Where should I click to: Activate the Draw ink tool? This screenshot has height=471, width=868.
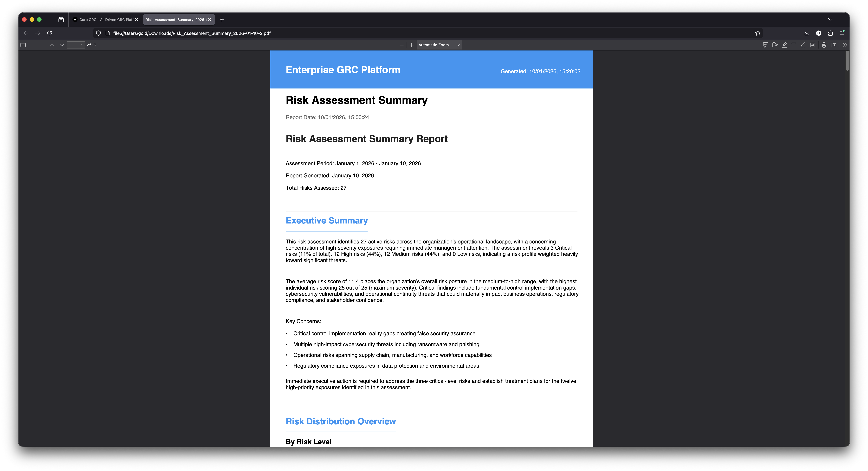click(803, 44)
